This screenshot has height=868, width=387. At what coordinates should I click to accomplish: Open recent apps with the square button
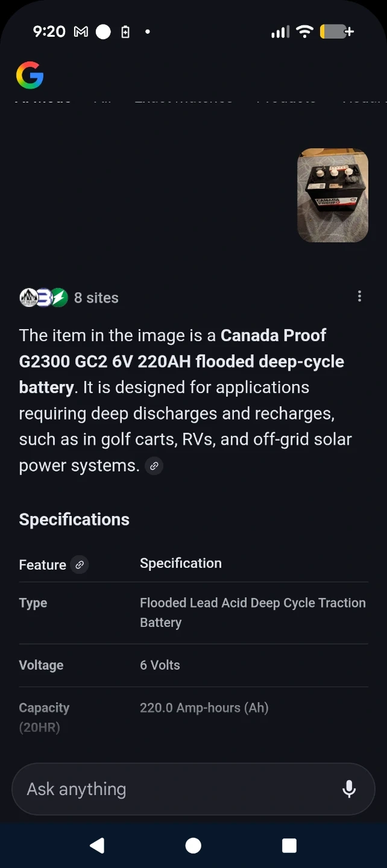[289, 846]
